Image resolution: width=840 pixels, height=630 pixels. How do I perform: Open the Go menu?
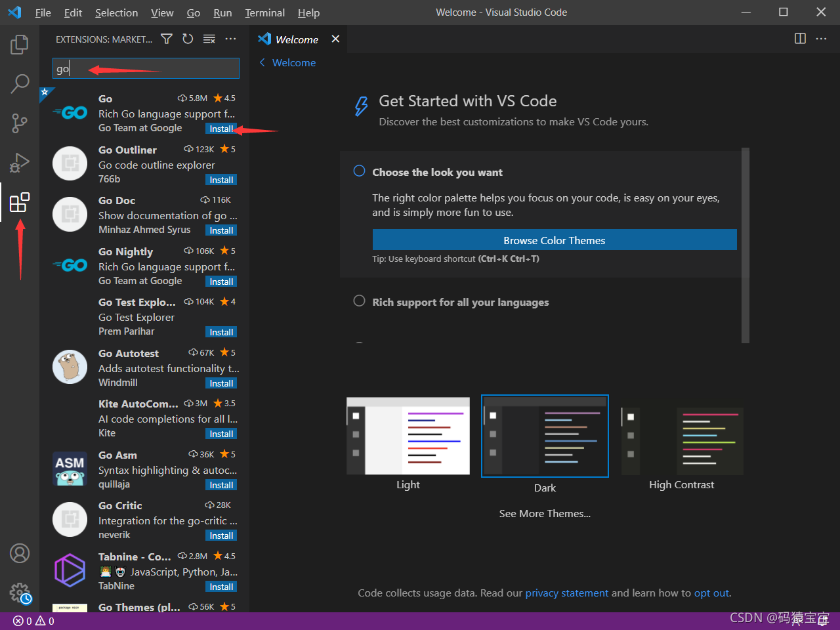point(194,12)
